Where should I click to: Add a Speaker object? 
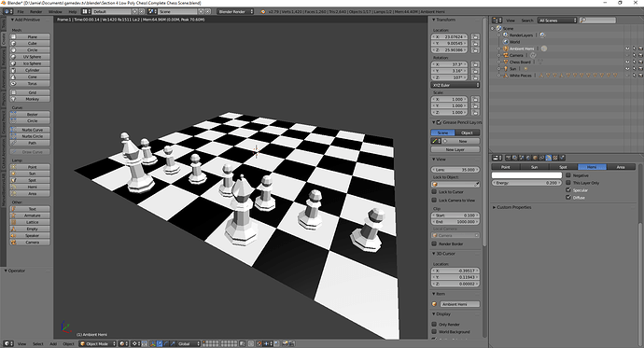[x=30, y=235]
